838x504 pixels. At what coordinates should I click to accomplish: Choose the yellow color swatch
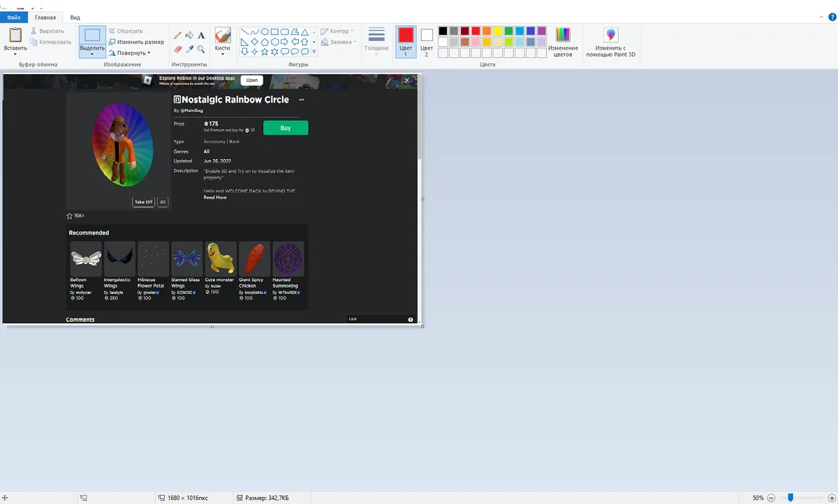click(x=498, y=31)
